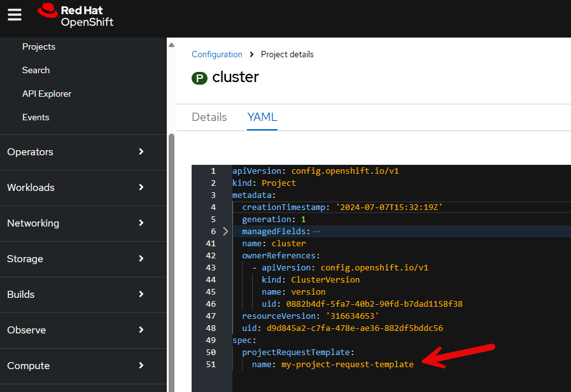Click the ownerReferences key on line 42
571x392 pixels.
[279, 256]
